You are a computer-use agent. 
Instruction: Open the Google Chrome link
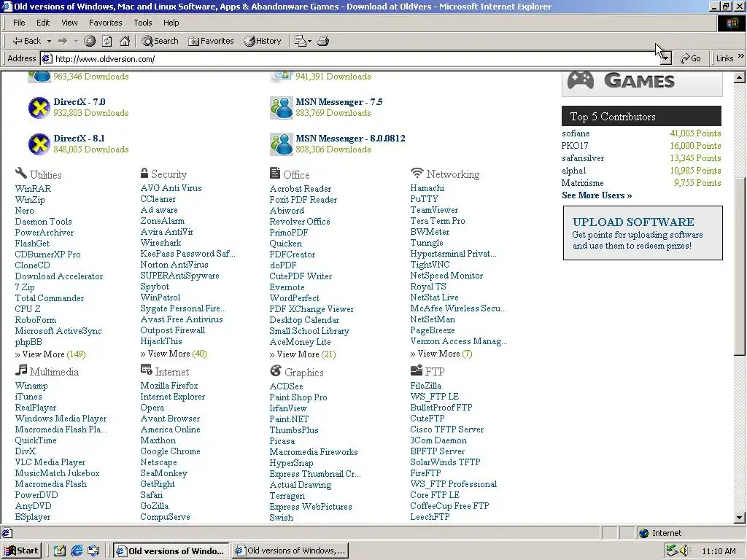coord(170,451)
